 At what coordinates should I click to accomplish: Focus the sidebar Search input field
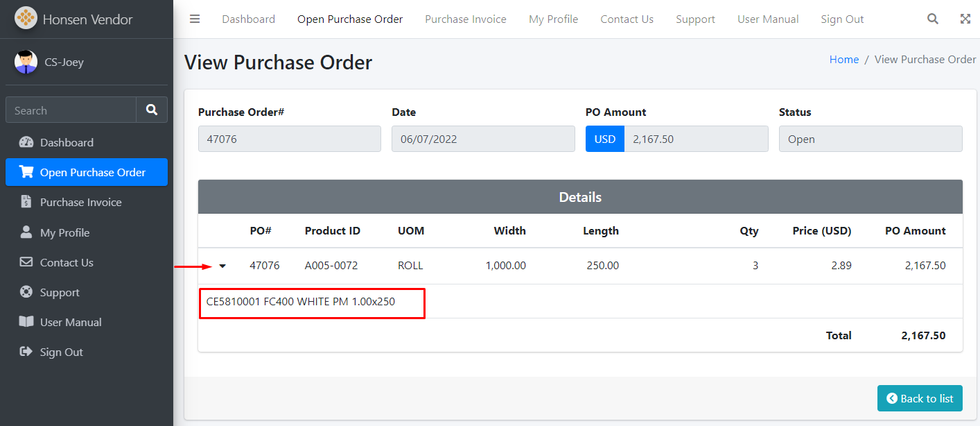[x=71, y=110]
